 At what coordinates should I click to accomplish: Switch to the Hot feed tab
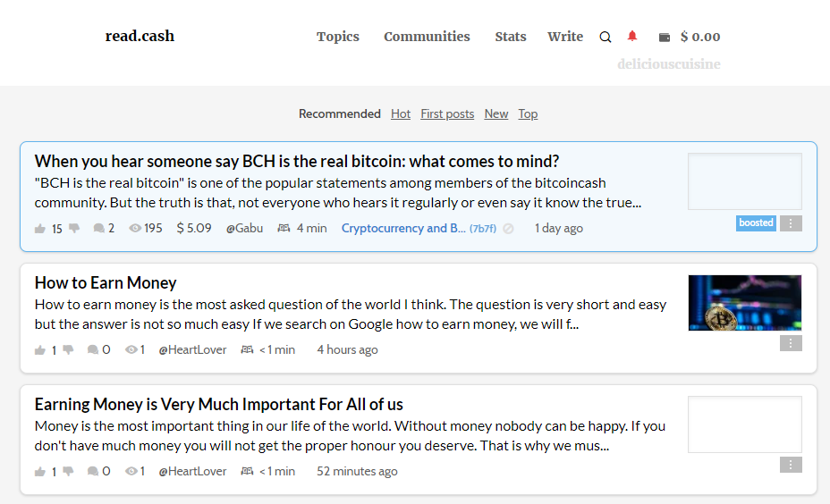click(401, 113)
